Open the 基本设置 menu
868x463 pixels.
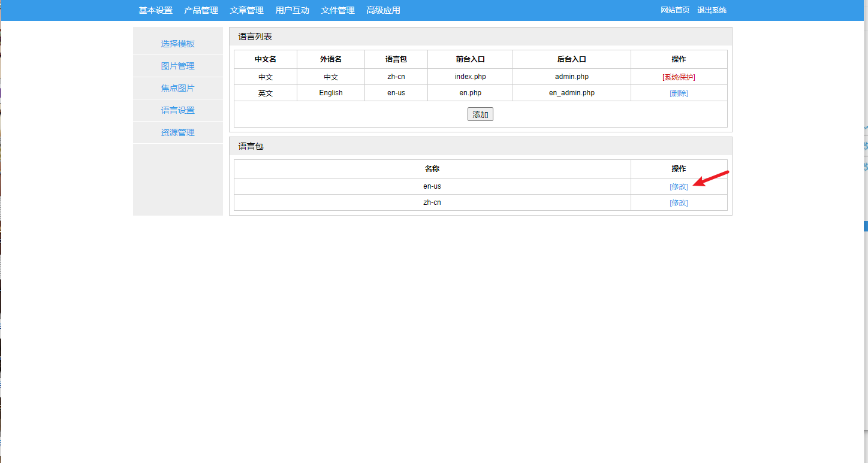click(155, 10)
